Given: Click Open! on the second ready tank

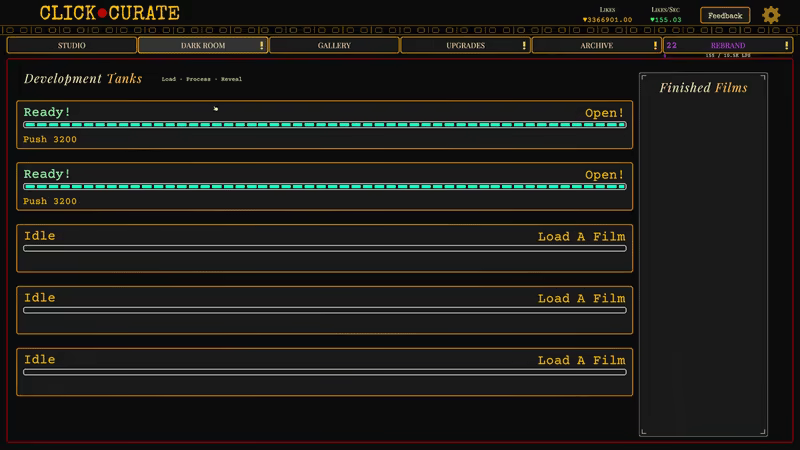Looking at the screenshot, I should pos(604,174).
